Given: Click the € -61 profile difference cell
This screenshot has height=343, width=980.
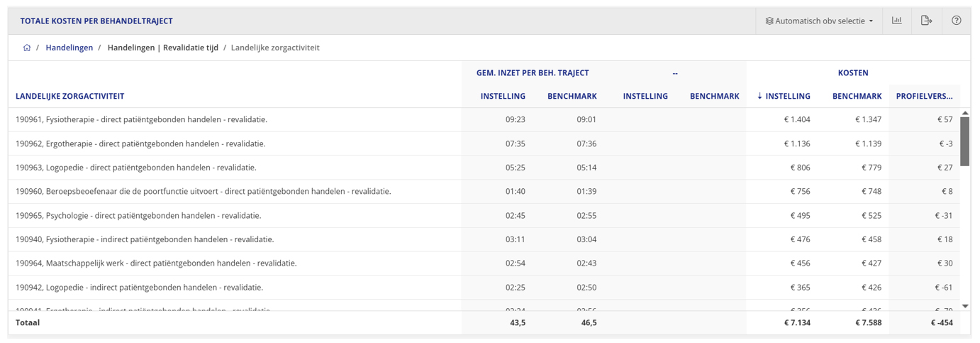Looking at the screenshot, I should [x=944, y=287].
